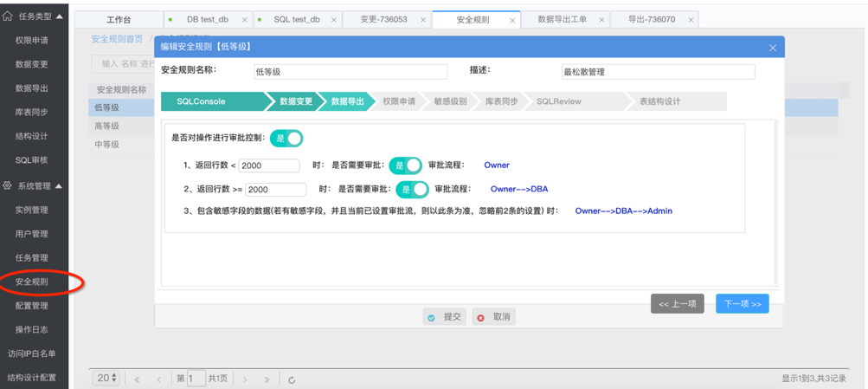This screenshot has height=389, width=868.
Task: Collapse the 系统管理 sidebar section
Action: (59, 186)
